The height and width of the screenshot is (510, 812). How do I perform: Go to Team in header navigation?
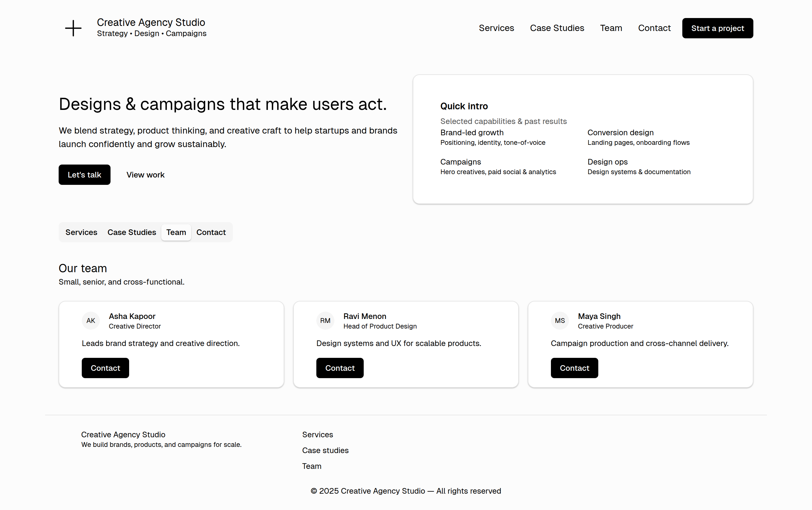click(x=611, y=28)
